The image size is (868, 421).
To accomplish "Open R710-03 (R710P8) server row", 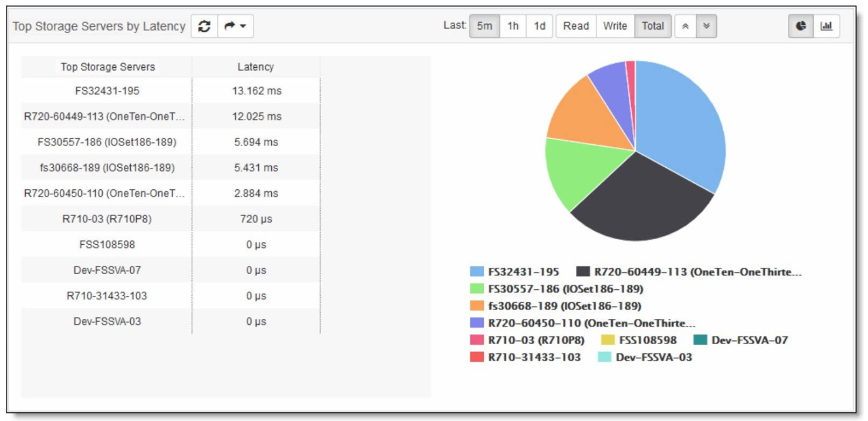I will coord(171,219).
